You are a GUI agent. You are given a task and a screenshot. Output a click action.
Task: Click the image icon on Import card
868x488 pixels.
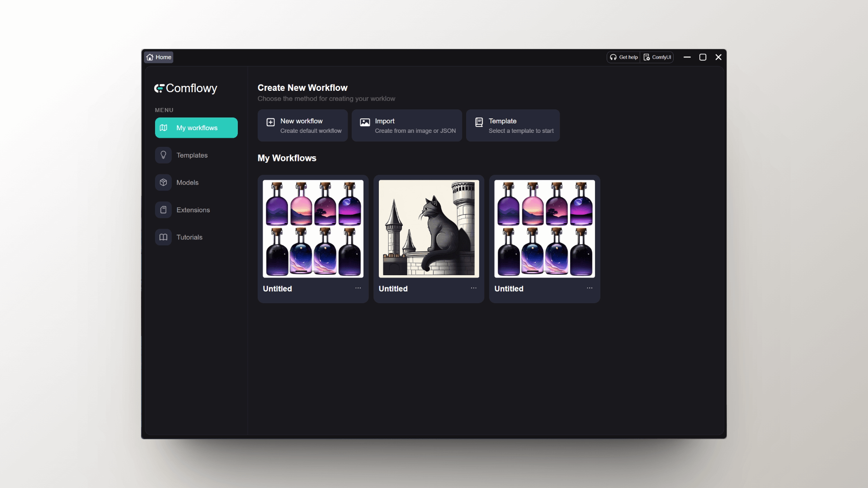click(x=365, y=122)
